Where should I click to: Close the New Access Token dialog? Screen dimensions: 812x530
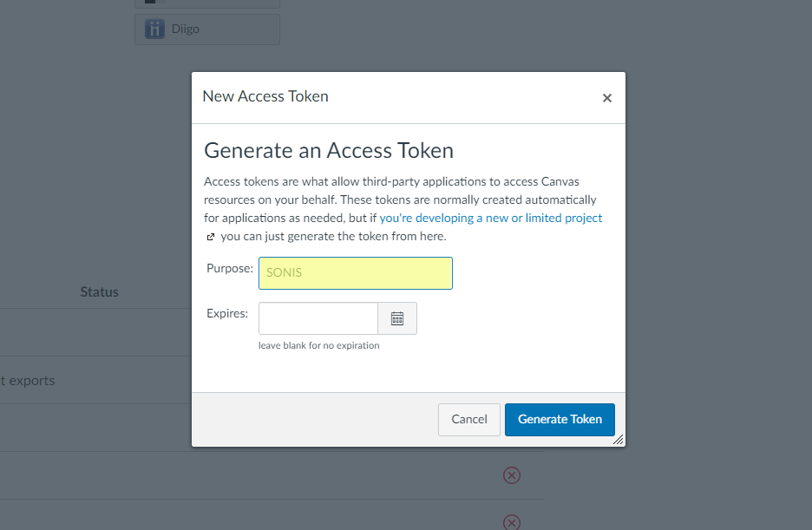(x=607, y=98)
